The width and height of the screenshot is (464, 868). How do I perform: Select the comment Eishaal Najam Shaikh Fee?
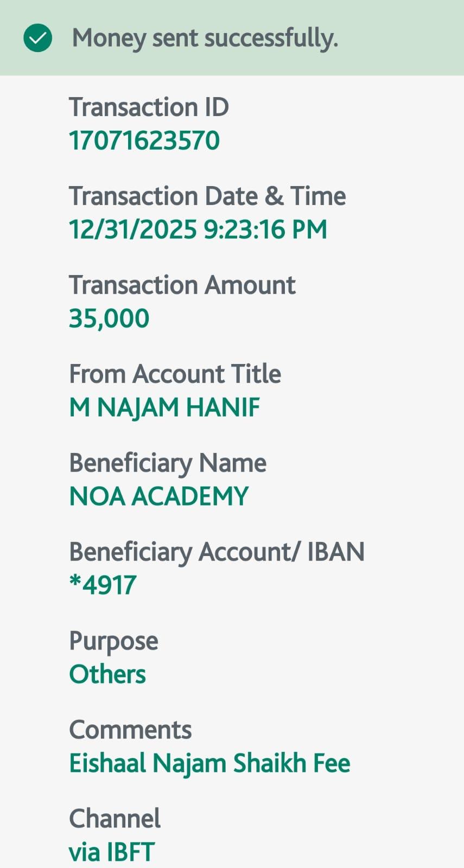(209, 763)
